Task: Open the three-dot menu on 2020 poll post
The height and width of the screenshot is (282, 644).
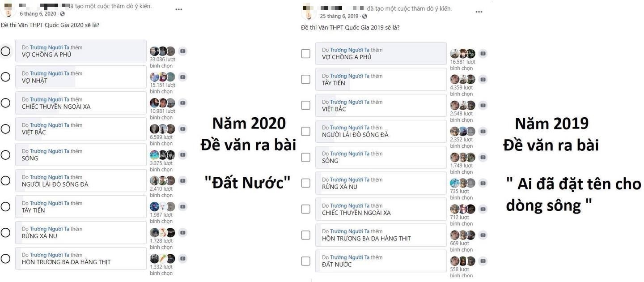Action: (x=179, y=9)
